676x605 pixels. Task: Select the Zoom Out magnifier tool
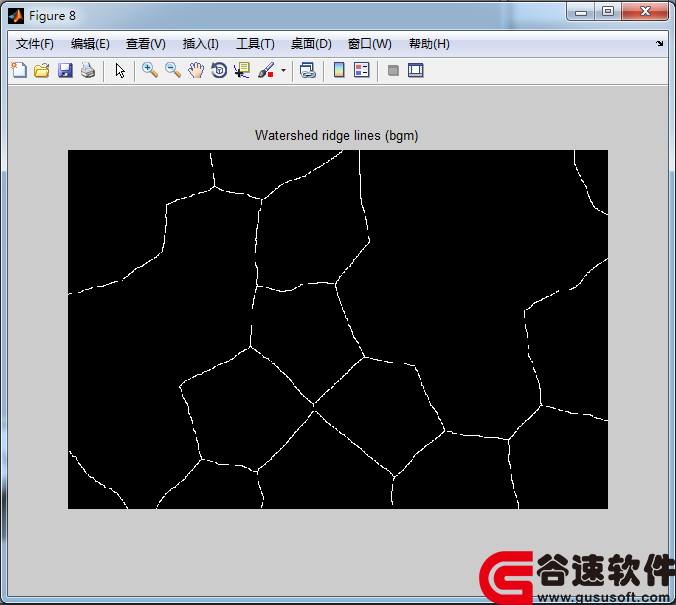pyautogui.click(x=172, y=70)
